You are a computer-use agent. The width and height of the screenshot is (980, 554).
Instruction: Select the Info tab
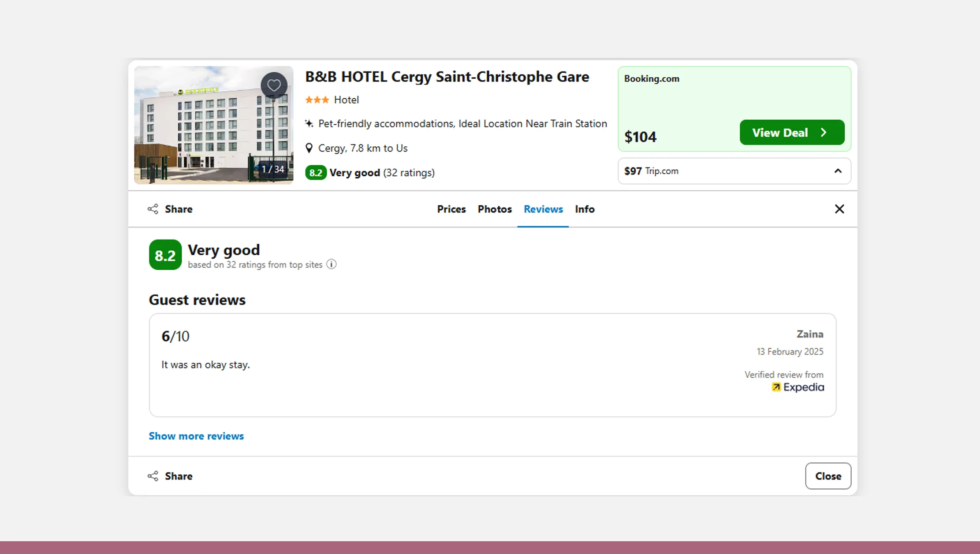pyautogui.click(x=585, y=209)
